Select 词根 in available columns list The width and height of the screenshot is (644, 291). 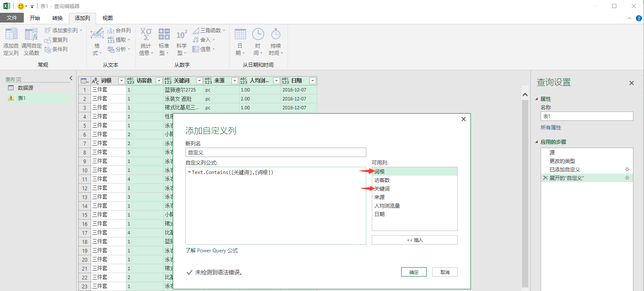pyautogui.click(x=414, y=171)
